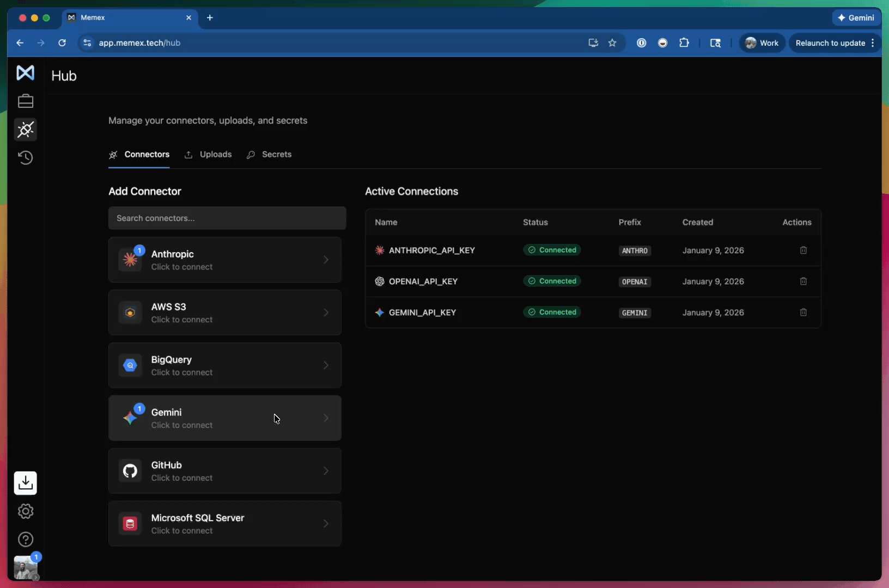The image size is (889, 588).
Task: Open settings gear in the sidebar
Action: tap(26, 511)
